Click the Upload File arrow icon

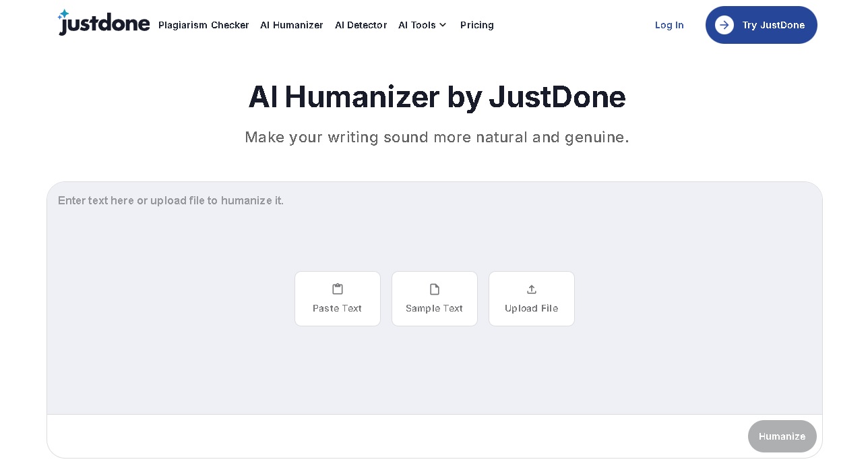[532, 289]
